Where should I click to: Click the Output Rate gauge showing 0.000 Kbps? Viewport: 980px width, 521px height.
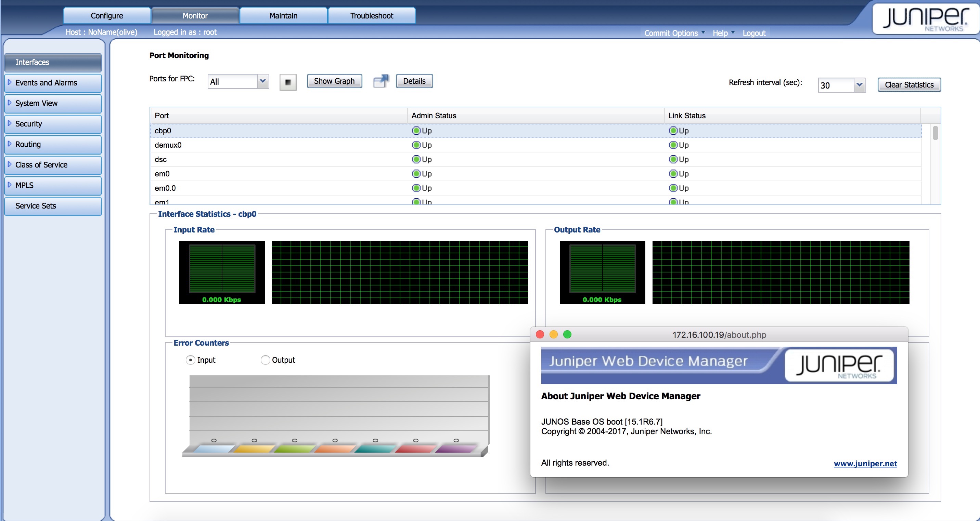coord(602,272)
